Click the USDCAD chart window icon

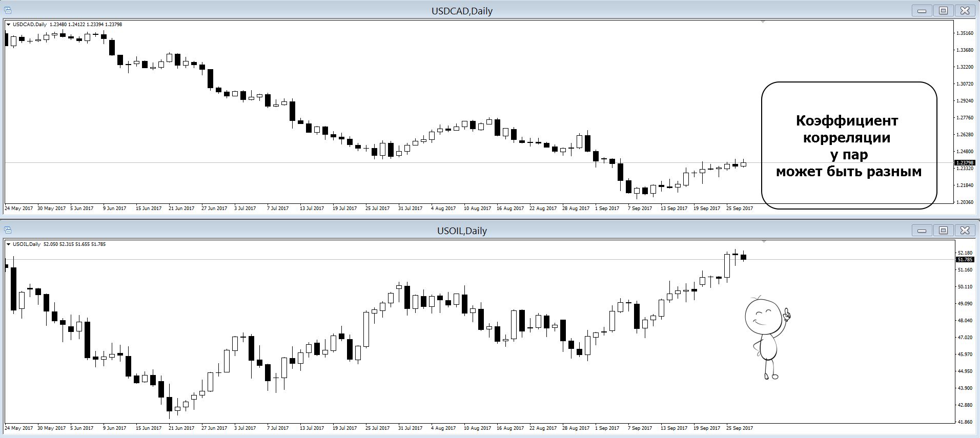pos(8,11)
